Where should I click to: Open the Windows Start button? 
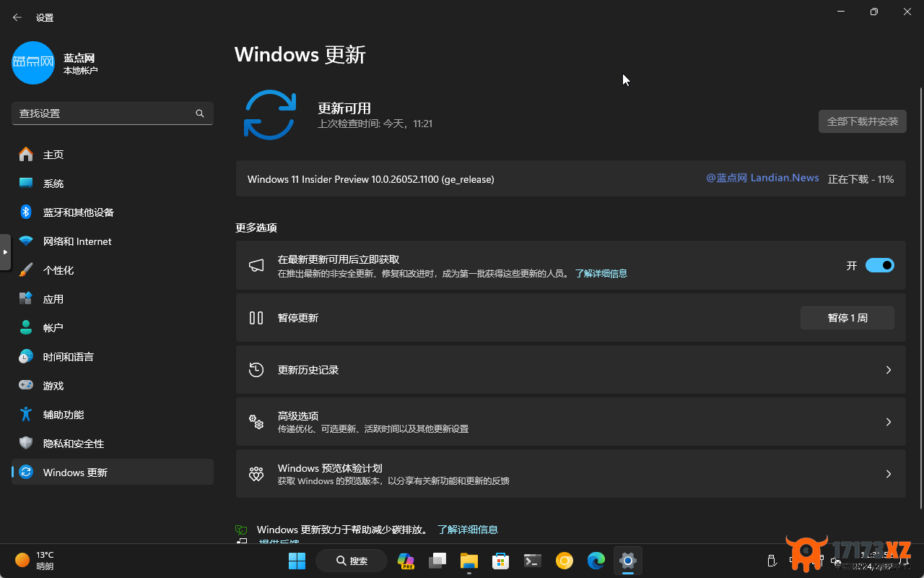(297, 561)
